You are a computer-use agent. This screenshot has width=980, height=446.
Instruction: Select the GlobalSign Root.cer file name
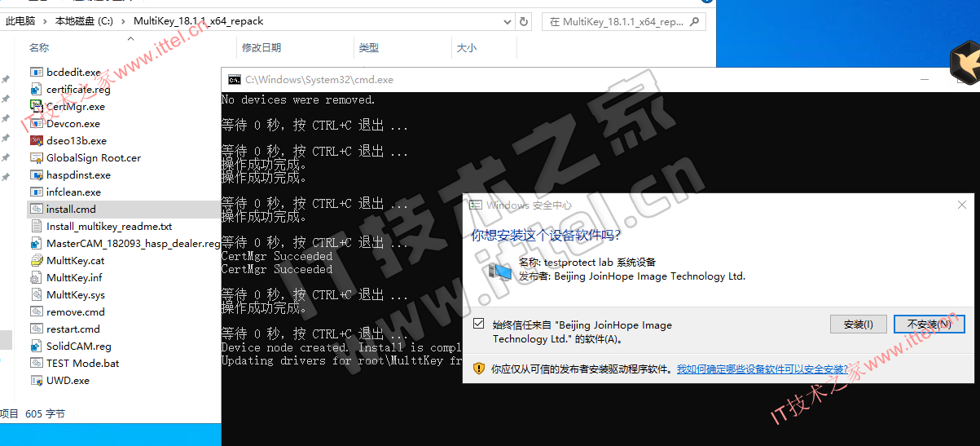[94, 158]
